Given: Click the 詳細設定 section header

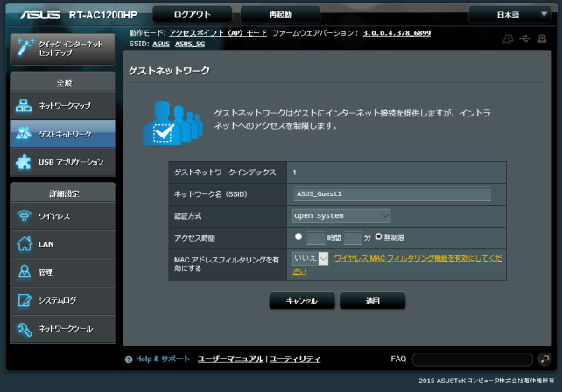Looking at the screenshot, I should click(64, 194).
